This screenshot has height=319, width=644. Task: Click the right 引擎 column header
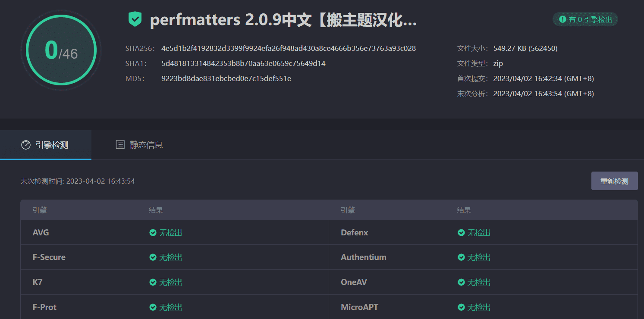point(348,210)
